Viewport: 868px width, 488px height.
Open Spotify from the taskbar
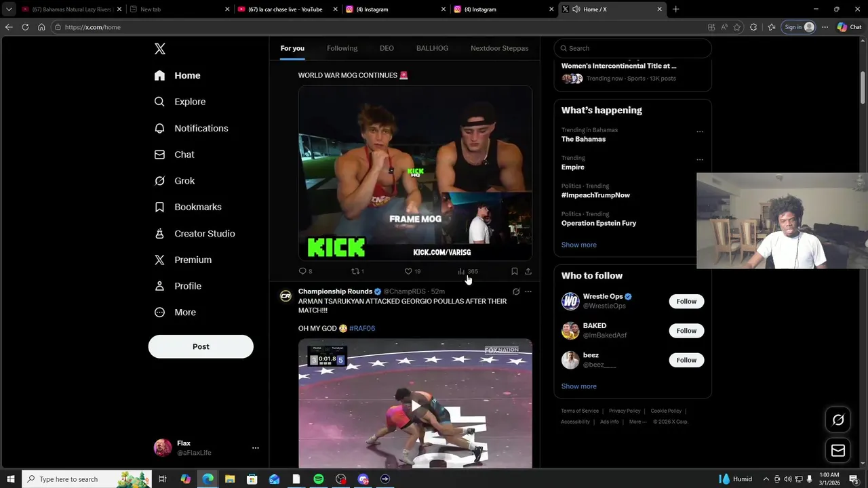[x=319, y=479]
